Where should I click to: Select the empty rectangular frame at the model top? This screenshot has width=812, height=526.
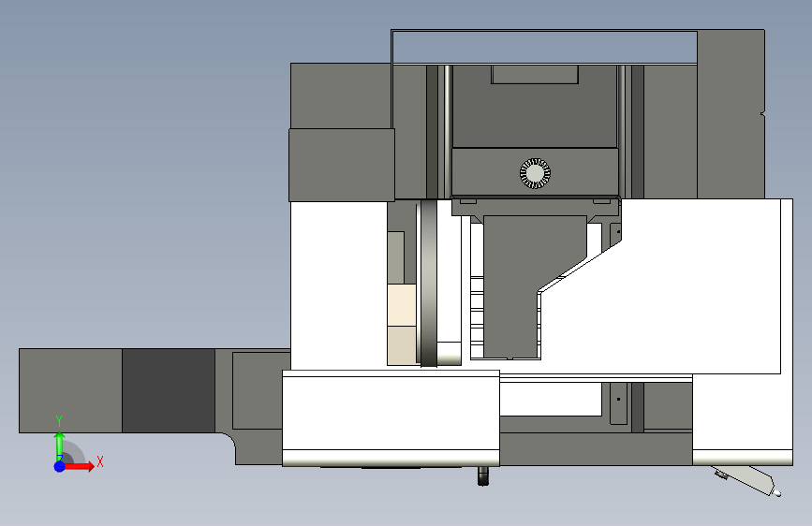(544, 47)
